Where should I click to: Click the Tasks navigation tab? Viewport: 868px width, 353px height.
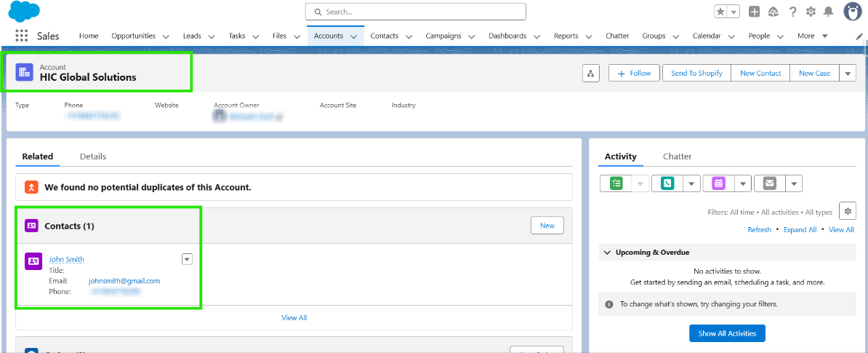237,36
